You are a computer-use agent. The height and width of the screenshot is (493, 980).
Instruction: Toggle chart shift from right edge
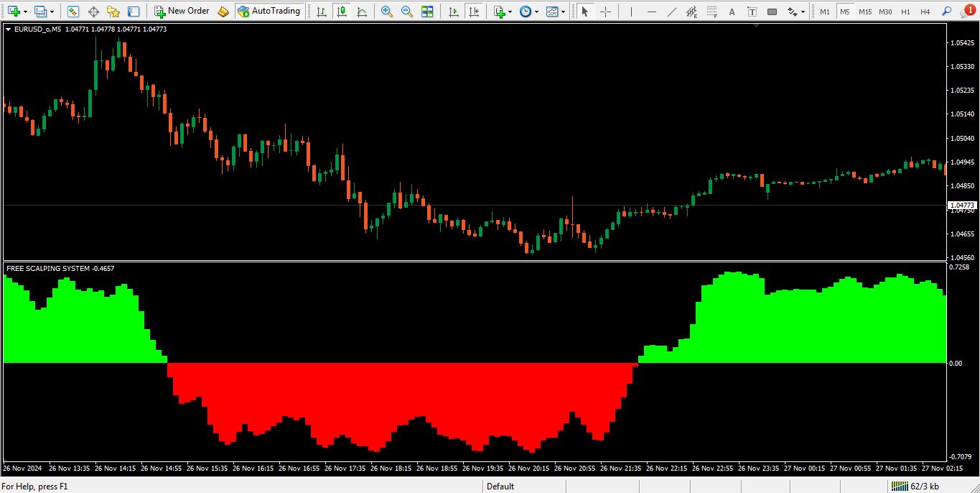pyautogui.click(x=473, y=11)
